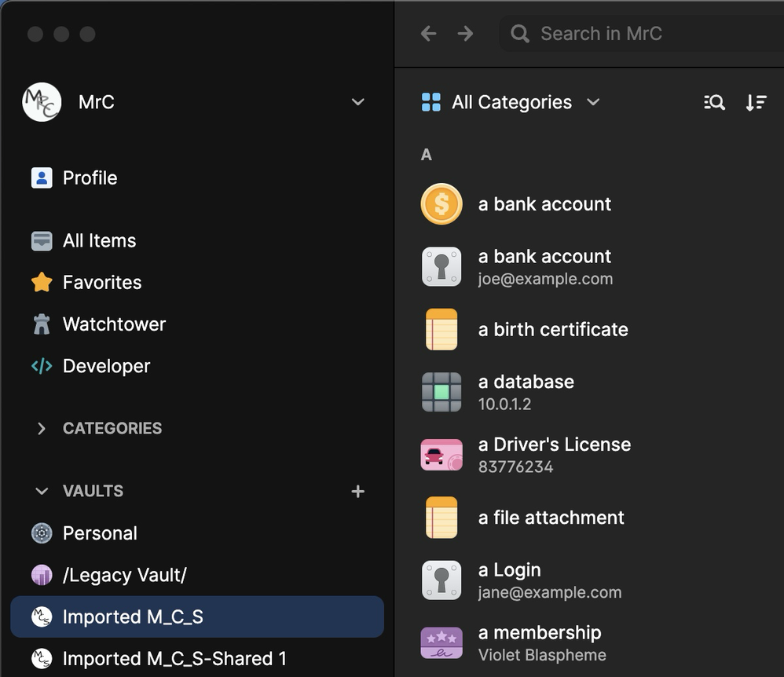Viewport: 784px width, 677px height.
Task: Open the MrC account switcher dropdown
Action: [357, 102]
